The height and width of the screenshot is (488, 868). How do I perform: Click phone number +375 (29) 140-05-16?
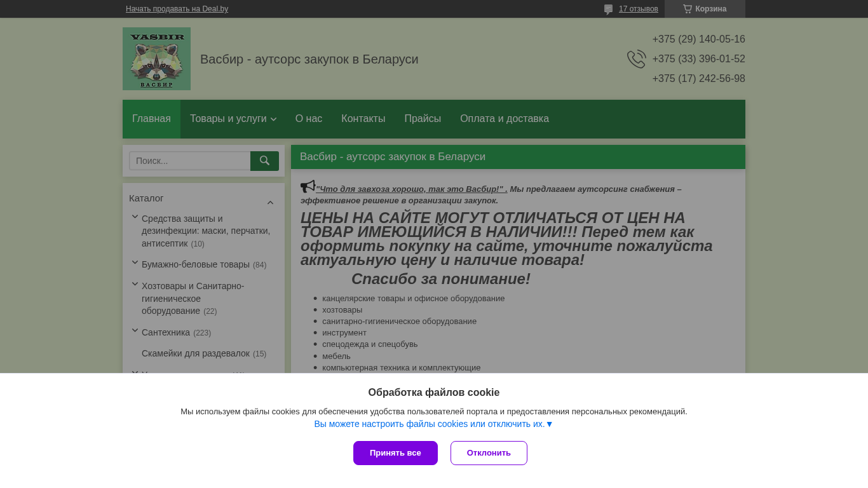pos(698,39)
